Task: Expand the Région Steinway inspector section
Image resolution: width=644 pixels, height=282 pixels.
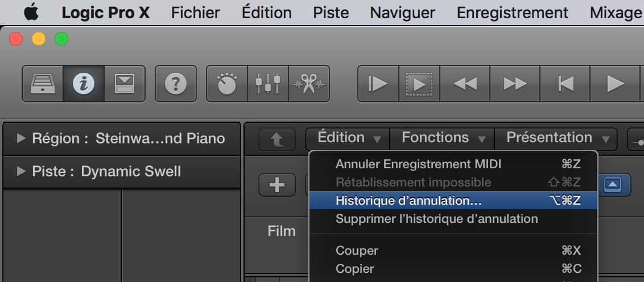Action: [x=122, y=138]
